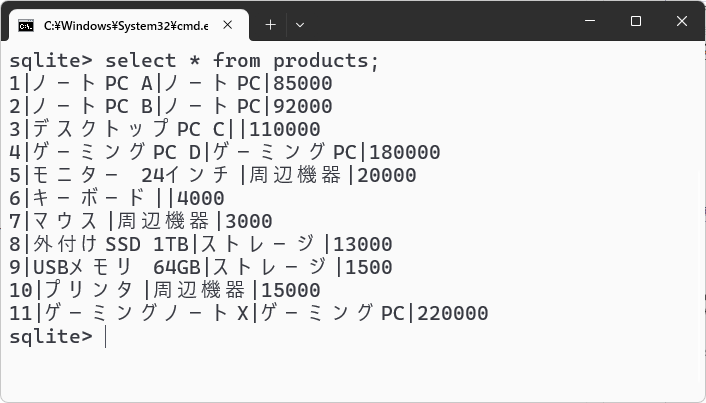
Task: Click row 5 モニター 24インチ 20000
Action: coord(213,175)
